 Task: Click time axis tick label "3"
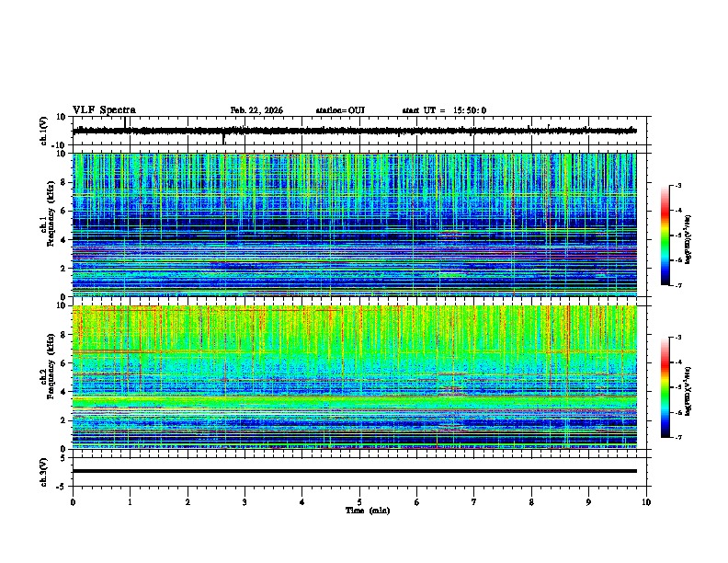pyautogui.click(x=245, y=502)
